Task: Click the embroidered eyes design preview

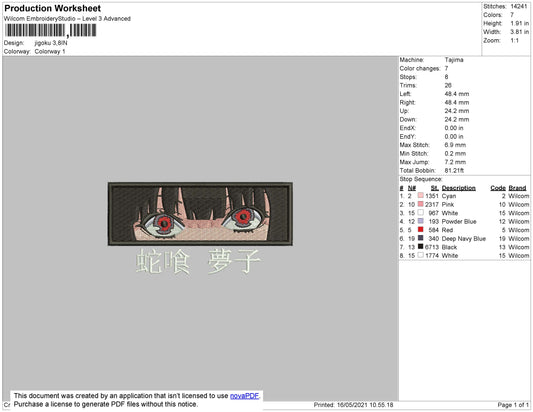Action: click(200, 214)
